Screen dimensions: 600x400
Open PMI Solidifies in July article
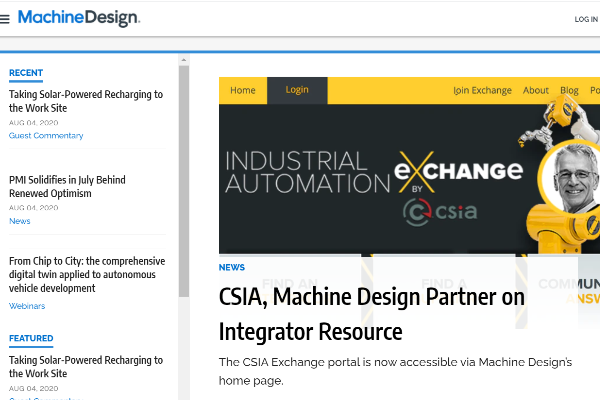pos(67,186)
